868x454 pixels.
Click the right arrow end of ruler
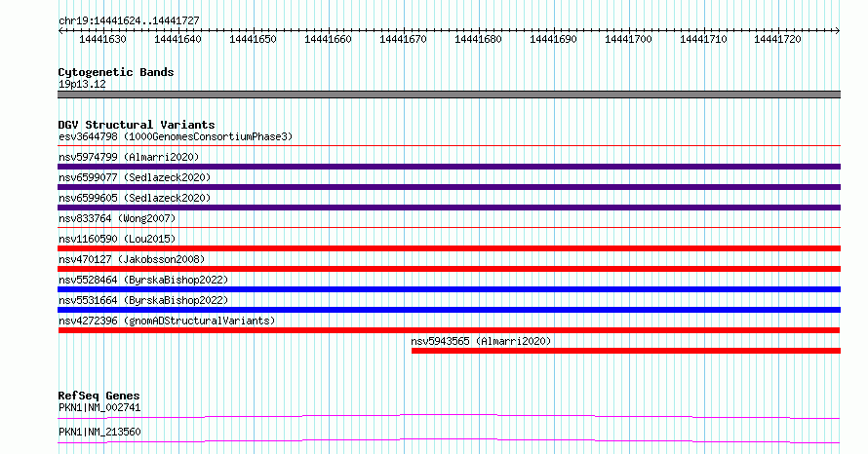(x=838, y=31)
